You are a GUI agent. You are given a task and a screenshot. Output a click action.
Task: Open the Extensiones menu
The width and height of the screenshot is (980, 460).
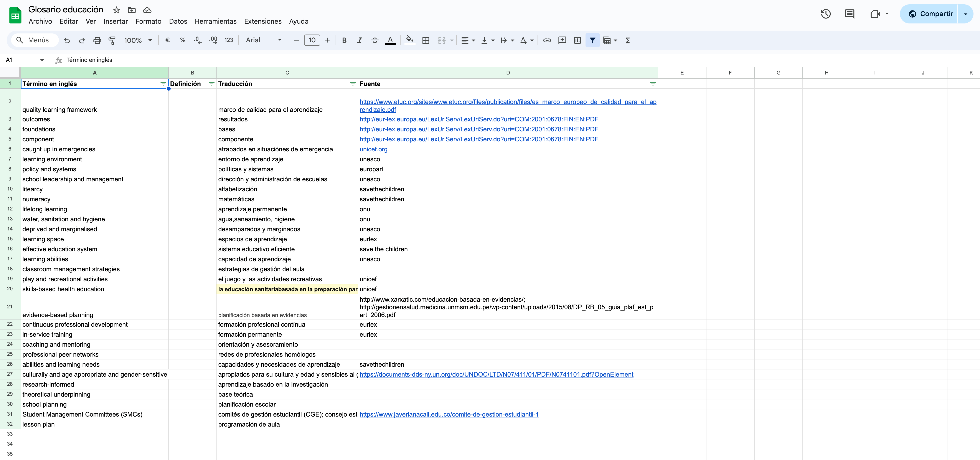click(x=262, y=21)
